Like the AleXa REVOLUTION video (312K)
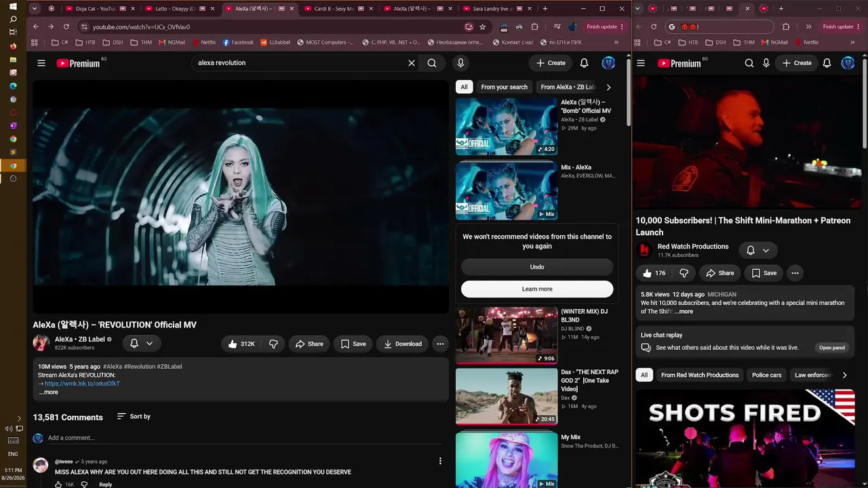 tap(241, 344)
